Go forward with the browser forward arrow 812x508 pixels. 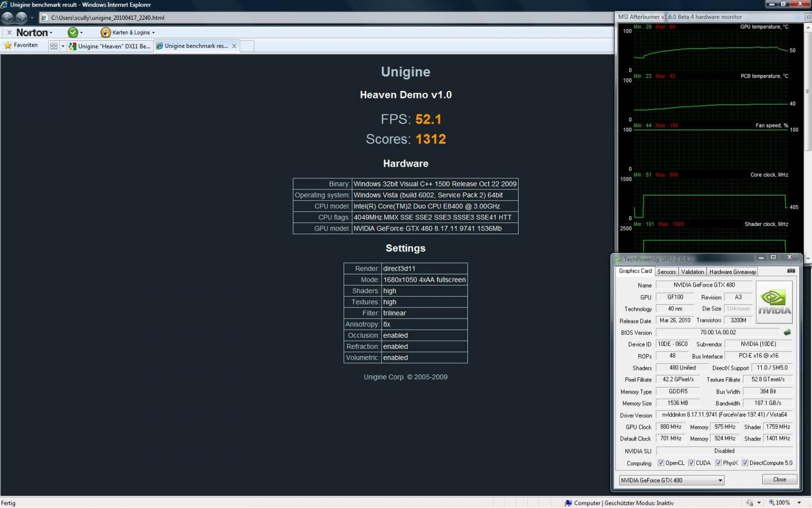21,18
